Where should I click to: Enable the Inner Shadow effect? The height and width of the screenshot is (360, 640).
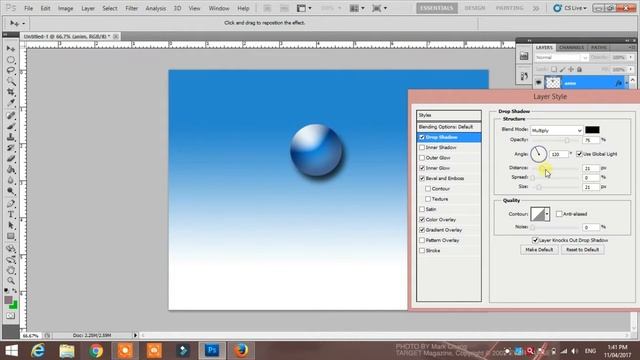[x=422, y=147]
